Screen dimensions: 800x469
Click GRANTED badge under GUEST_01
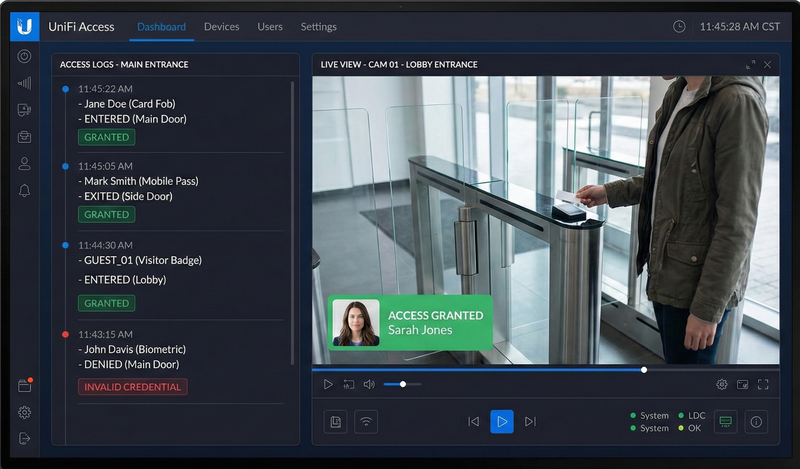pyautogui.click(x=107, y=303)
